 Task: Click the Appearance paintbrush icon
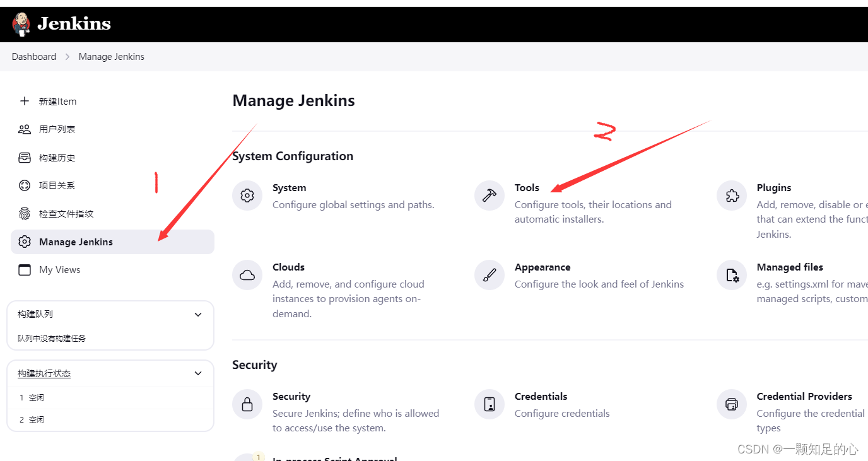490,275
